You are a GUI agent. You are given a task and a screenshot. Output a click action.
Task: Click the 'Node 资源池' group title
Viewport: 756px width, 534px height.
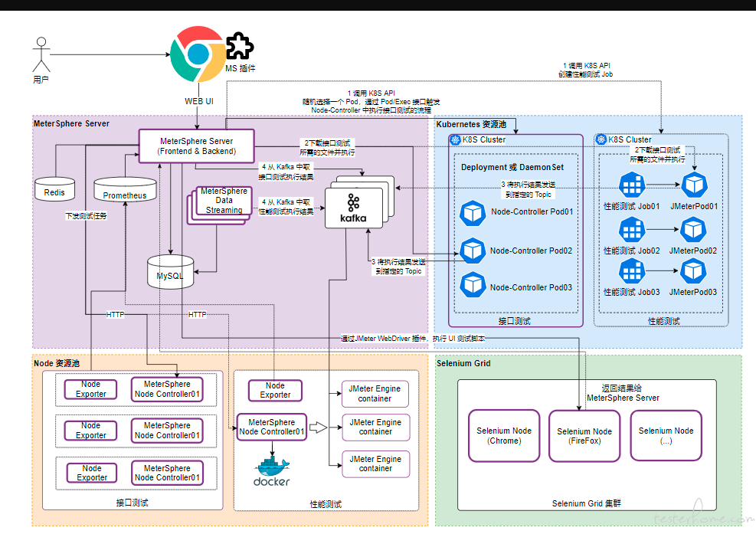click(57, 363)
